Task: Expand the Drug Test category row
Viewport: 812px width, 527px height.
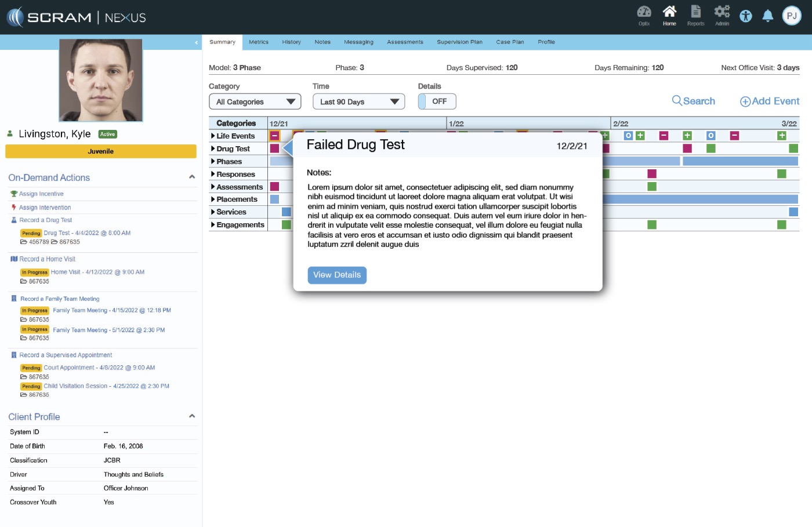Action: pos(213,149)
